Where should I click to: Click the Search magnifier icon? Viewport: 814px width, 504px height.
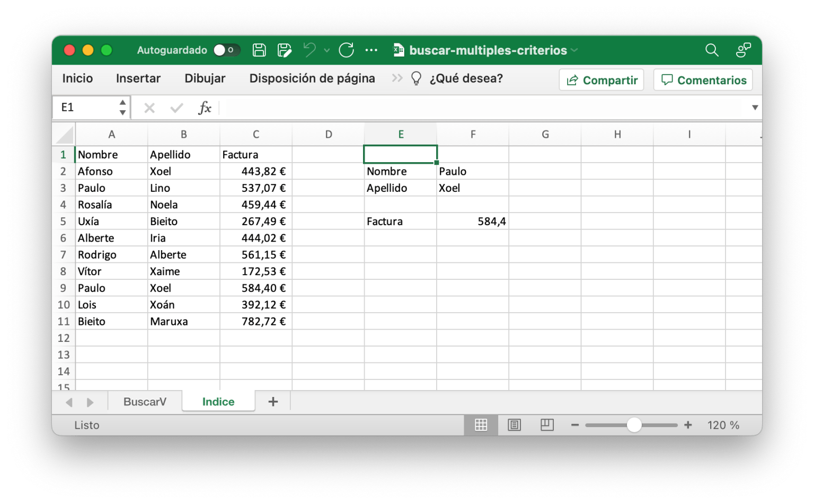point(712,50)
